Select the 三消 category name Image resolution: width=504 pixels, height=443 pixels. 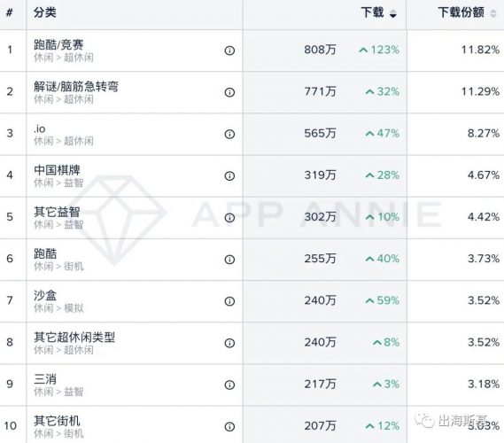click(45, 378)
